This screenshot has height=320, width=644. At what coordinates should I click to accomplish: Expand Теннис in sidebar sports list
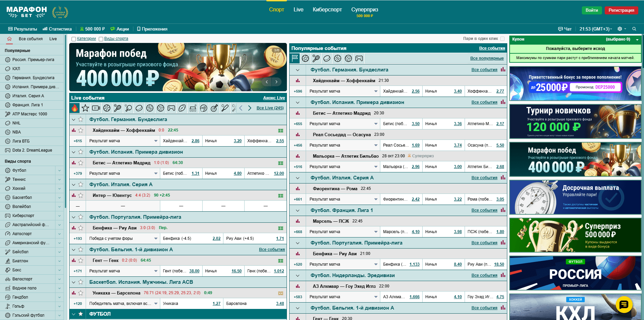pos(59,179)
